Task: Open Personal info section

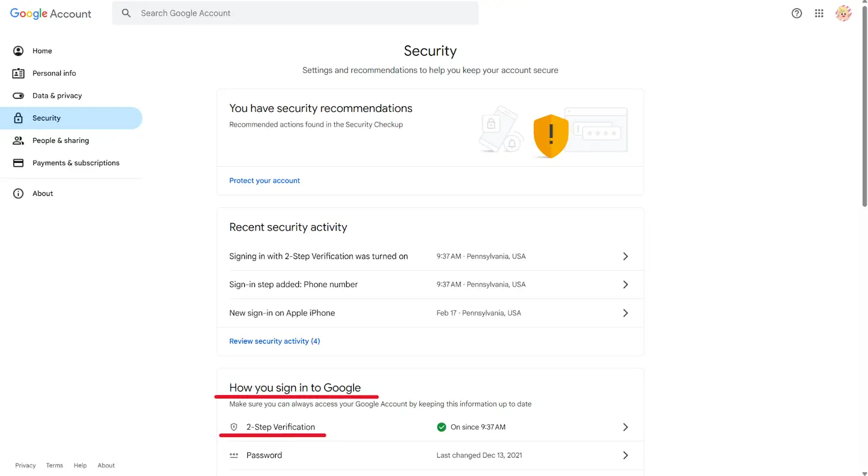Action: point(71,73)
